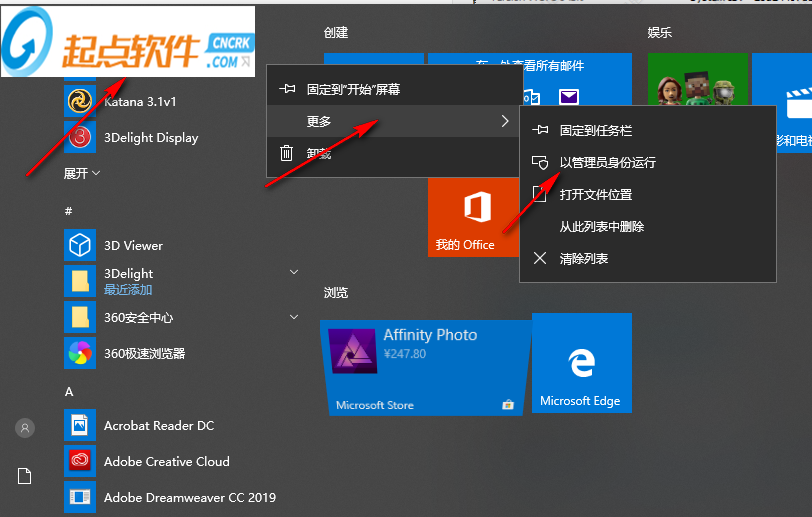Launch 360极速浏览器 via its colorful icon
This screenshot has width=812, height=517.
(80, 353)
